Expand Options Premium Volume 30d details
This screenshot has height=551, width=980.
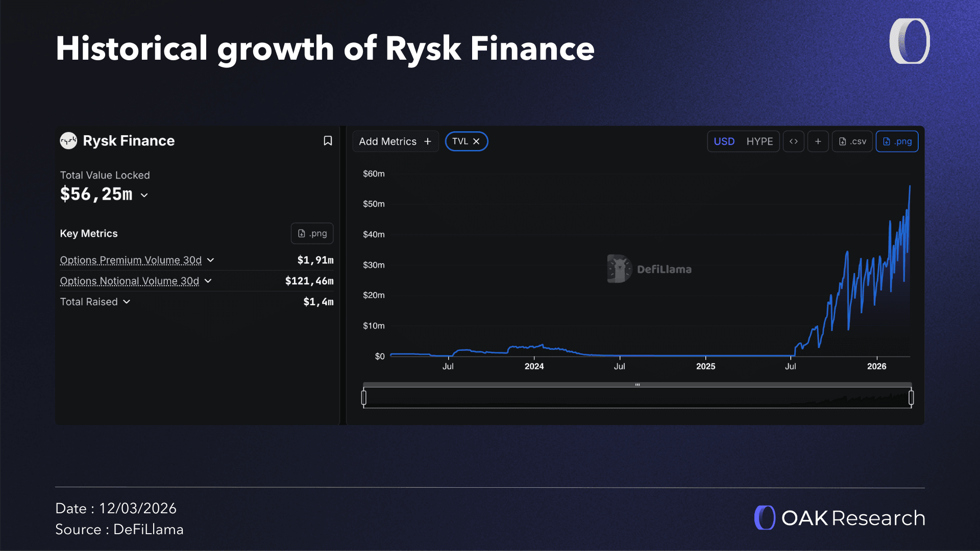pyautogui.click(x=210, y=260)
